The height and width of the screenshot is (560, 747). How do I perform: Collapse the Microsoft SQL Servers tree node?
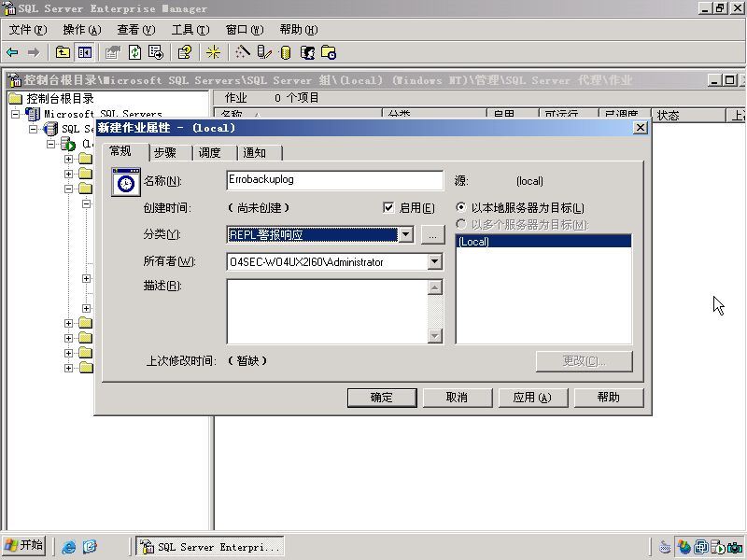pyautogui.click(x=15, y=114)
